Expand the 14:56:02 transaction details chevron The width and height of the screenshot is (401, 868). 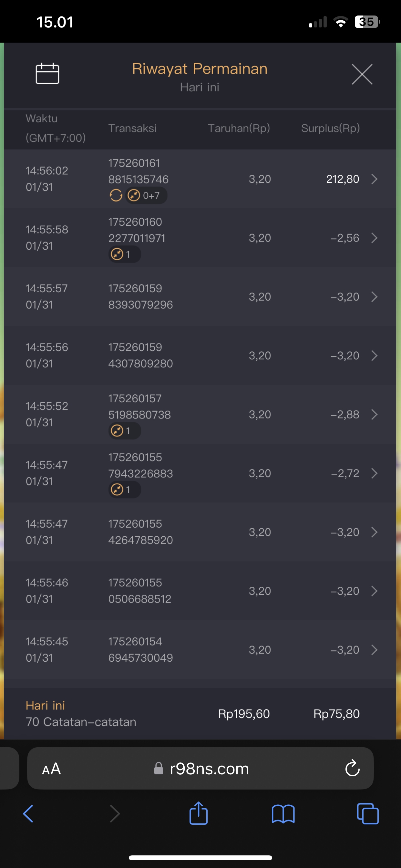[x=374, y=179]
